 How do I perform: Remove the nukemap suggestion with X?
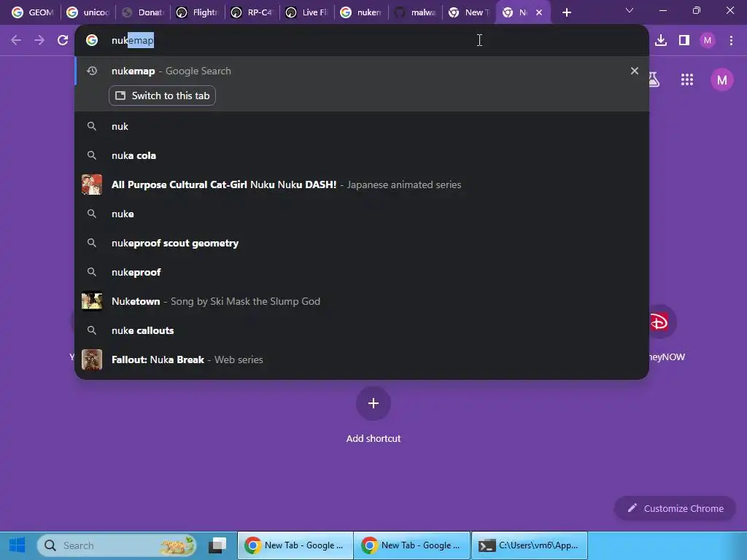(634, 71)
